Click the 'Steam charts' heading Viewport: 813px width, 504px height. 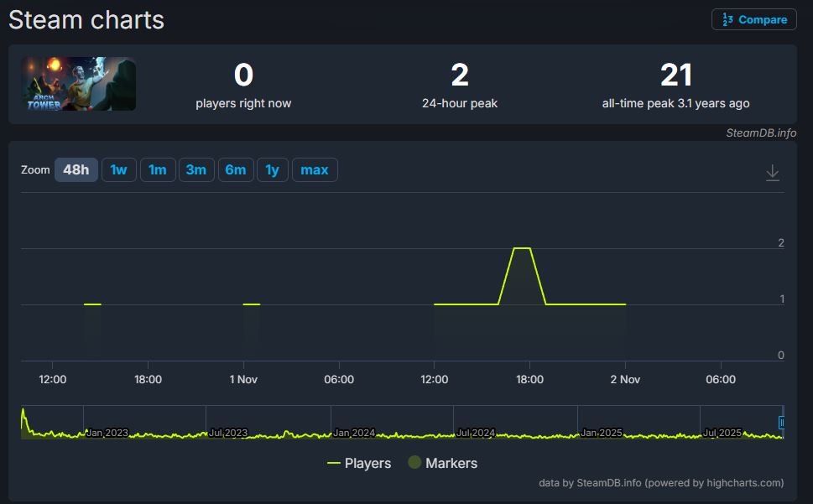86,20
